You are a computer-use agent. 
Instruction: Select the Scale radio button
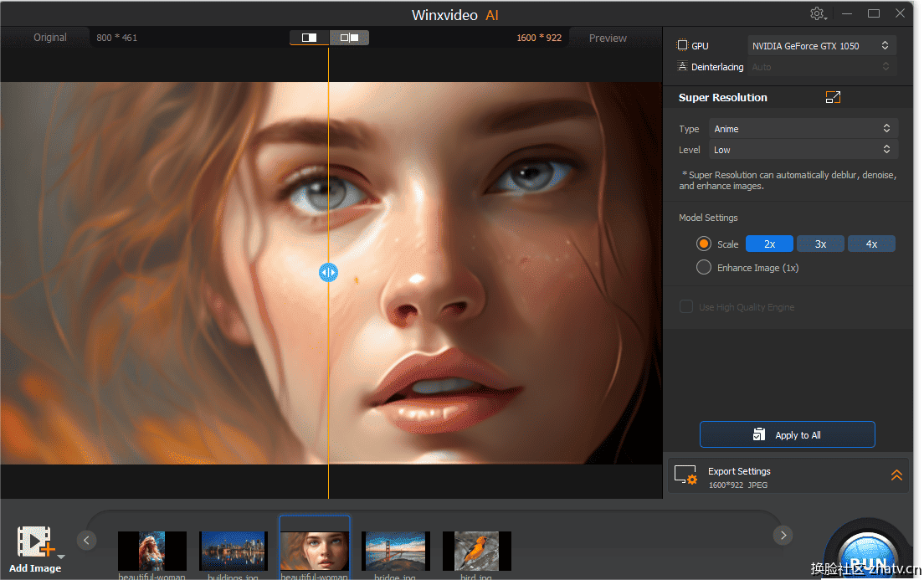coord(704,244)
